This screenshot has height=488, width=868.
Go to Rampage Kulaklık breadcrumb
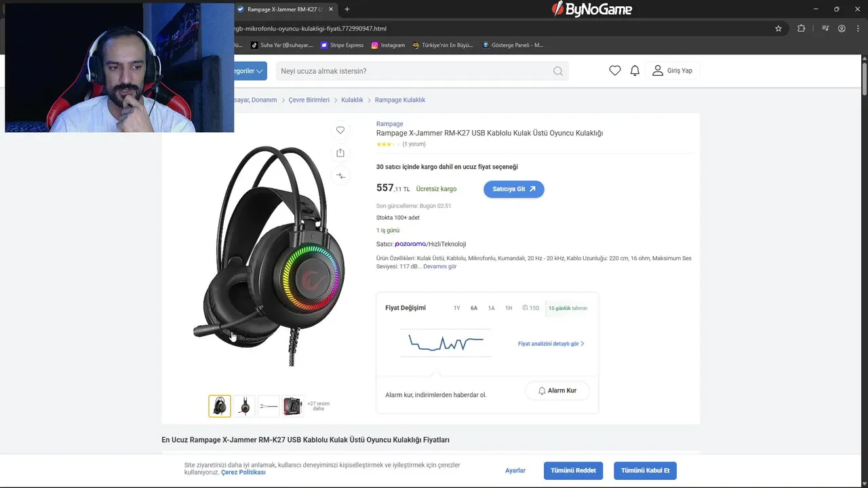pyautogui.click(x=400, y=100)
